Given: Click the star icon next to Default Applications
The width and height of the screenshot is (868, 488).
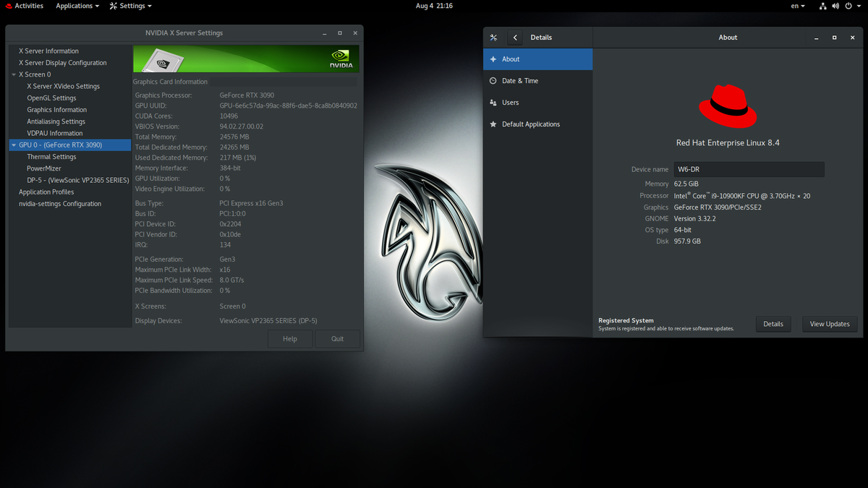Looking at the screenshot, I should pyautogui.click(x=493, y=124).
